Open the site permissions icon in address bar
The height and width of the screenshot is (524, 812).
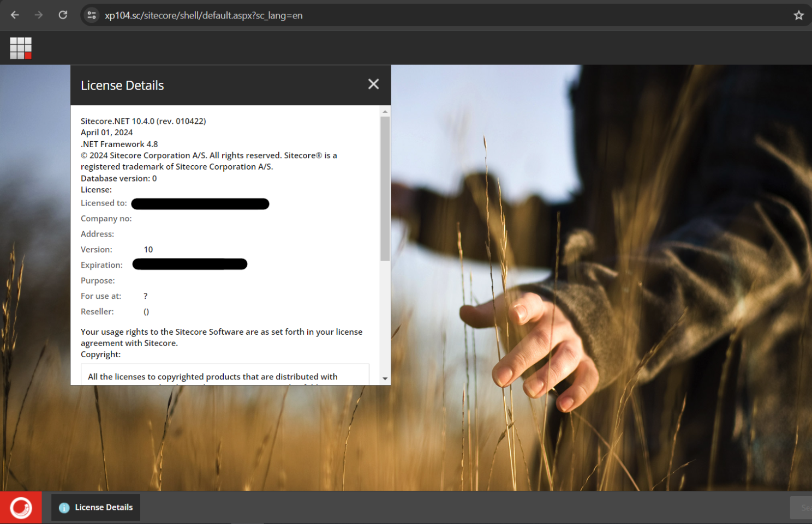click(92, 15)
